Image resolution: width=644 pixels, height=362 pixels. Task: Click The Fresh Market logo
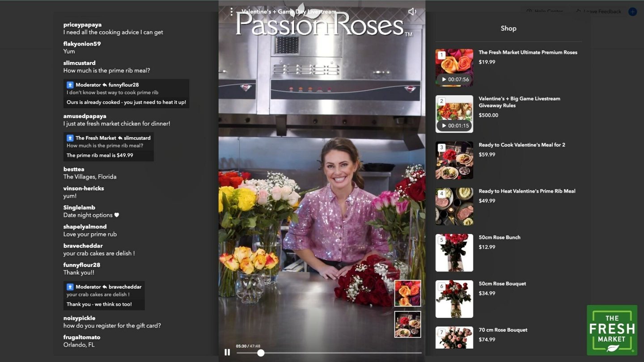point(612,331)
